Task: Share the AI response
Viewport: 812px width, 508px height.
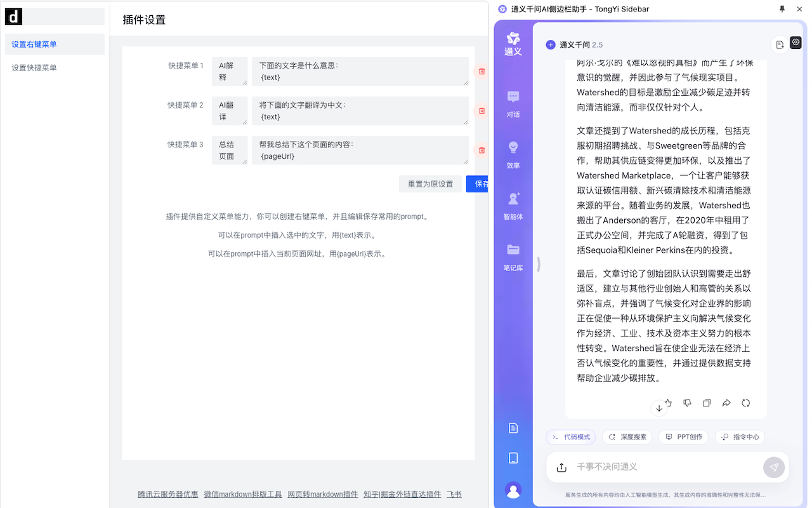Action: (x=726, y=403)
